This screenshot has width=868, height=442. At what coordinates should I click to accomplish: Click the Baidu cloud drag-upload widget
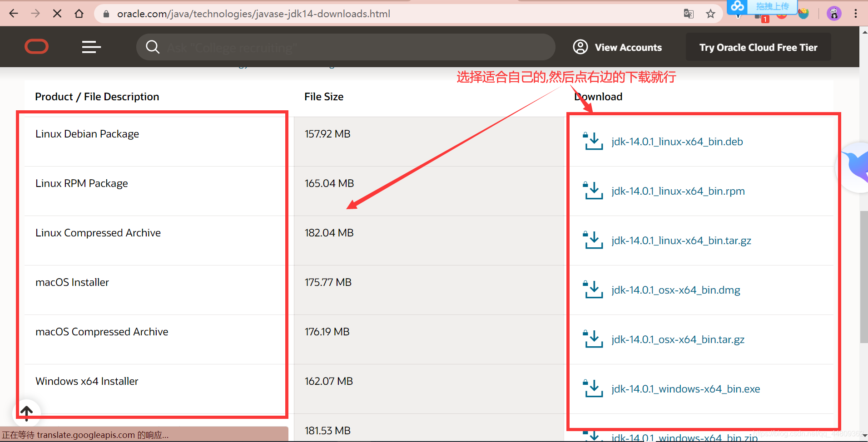tap(761, 6)
